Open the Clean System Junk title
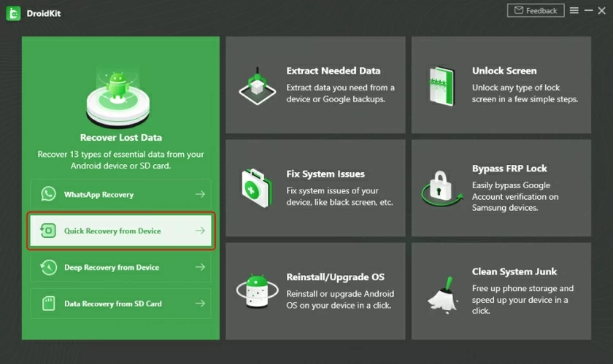This screenshot has height=364, width=613. coord(514,271)
